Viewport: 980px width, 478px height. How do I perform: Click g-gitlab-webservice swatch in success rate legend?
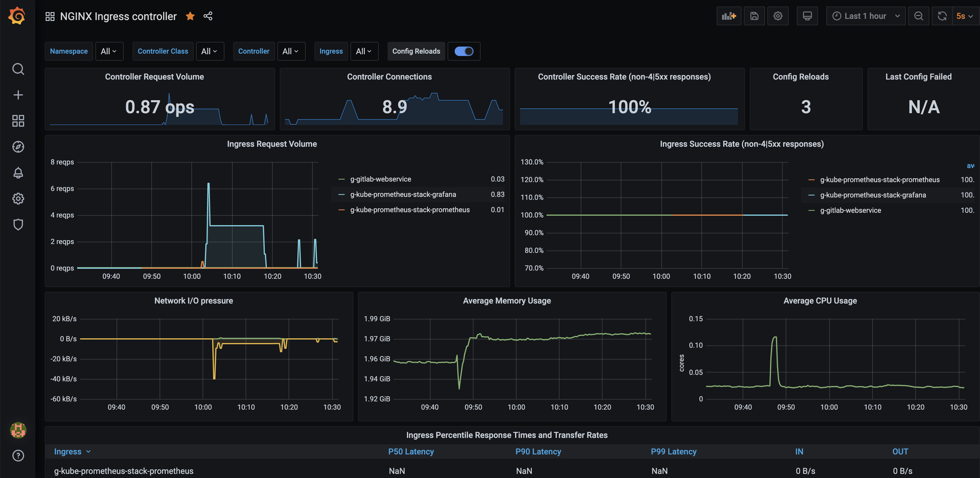tap(811, 210)
